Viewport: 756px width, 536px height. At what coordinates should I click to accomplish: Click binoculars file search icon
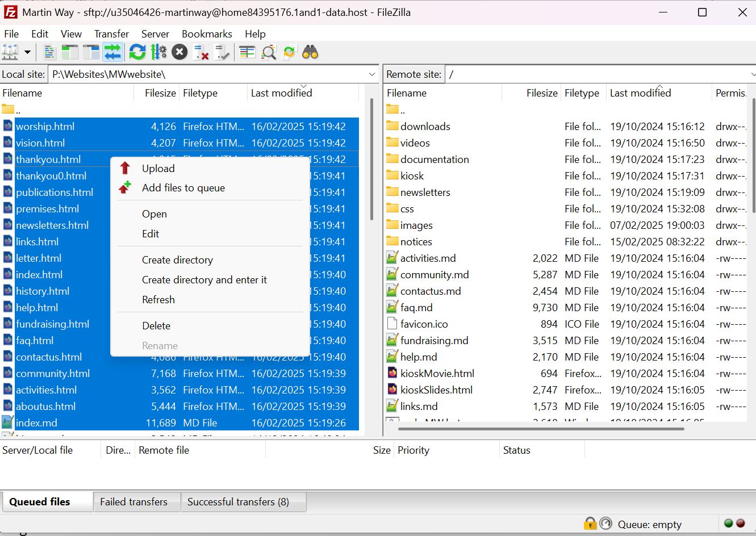[310, 53]
